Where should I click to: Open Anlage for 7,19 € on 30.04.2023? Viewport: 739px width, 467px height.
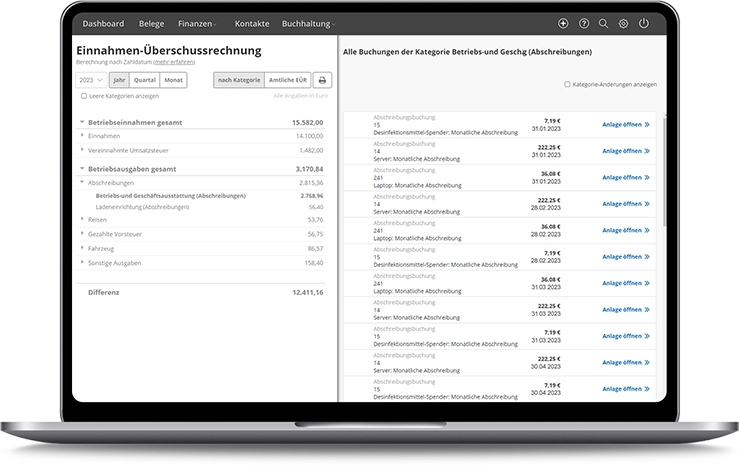tap(626, 389)
